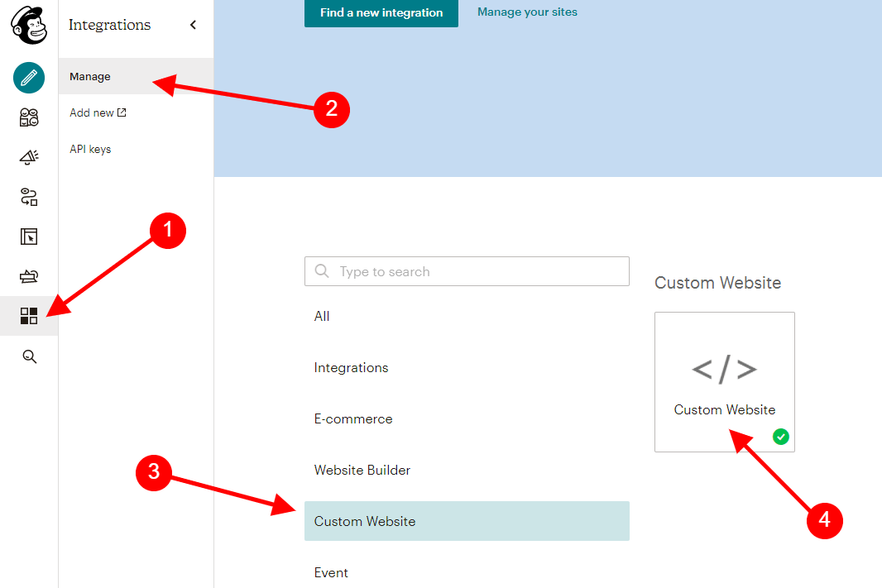
Task: Open the Website icon in sidebar
Action: pos(29,237)
